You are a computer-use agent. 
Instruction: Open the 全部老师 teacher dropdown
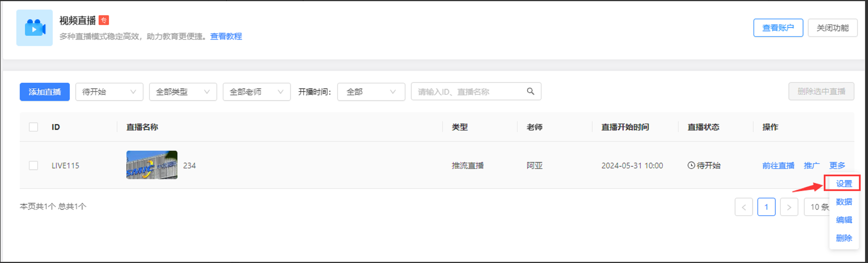click(x=256, y=92)
